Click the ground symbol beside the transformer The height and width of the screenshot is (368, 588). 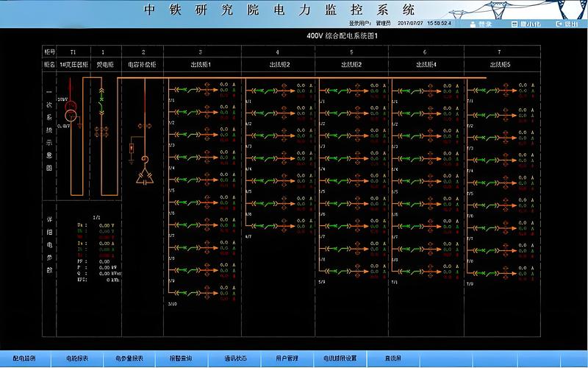point(79,126)
